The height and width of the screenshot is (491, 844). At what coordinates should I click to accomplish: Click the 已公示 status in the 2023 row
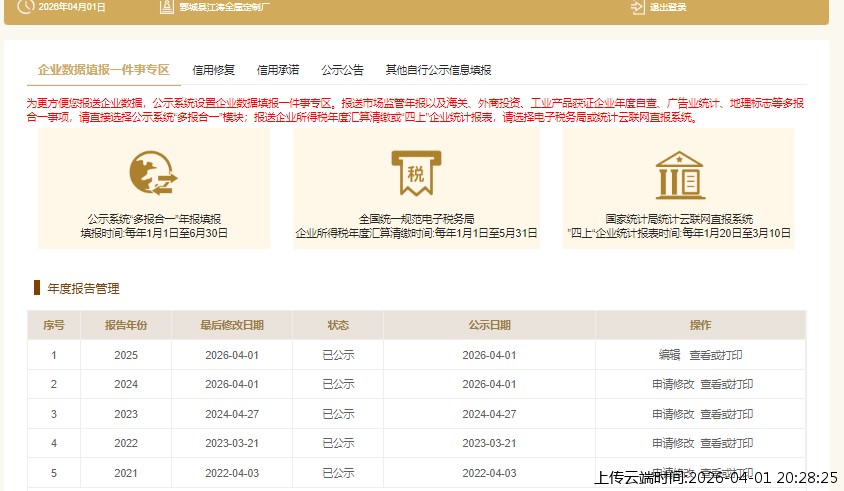[x=338, y=414]
